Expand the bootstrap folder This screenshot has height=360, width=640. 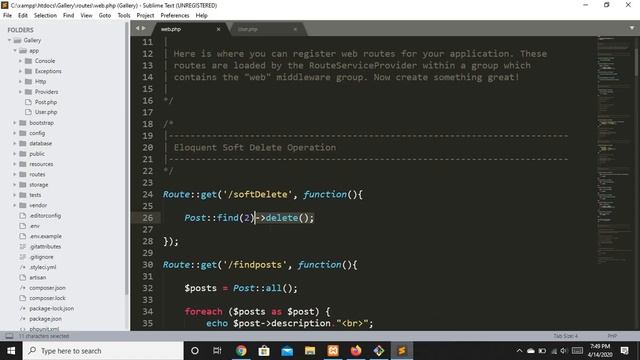tap(15, 123)
